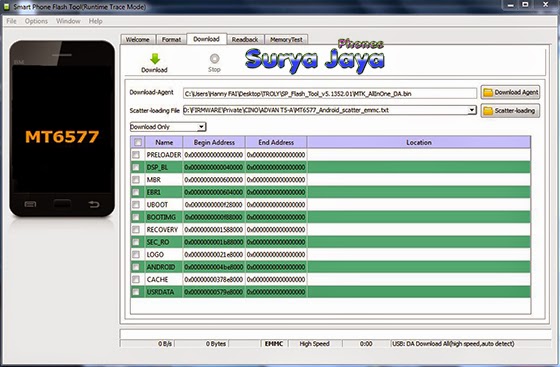
Task: Click the UBOOT begin address 0x0000000000f28000
Action: (214, 205)
